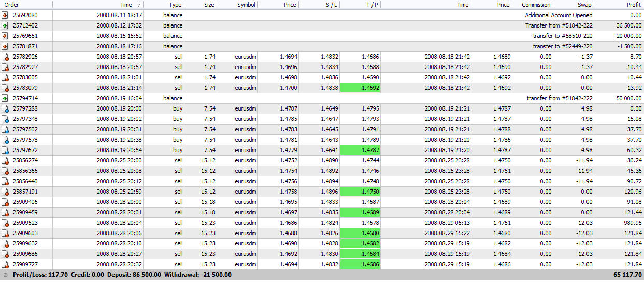The image size is (644, 287).
Task: Click the sell icon next to order 25856440
Action: (5, 181)
